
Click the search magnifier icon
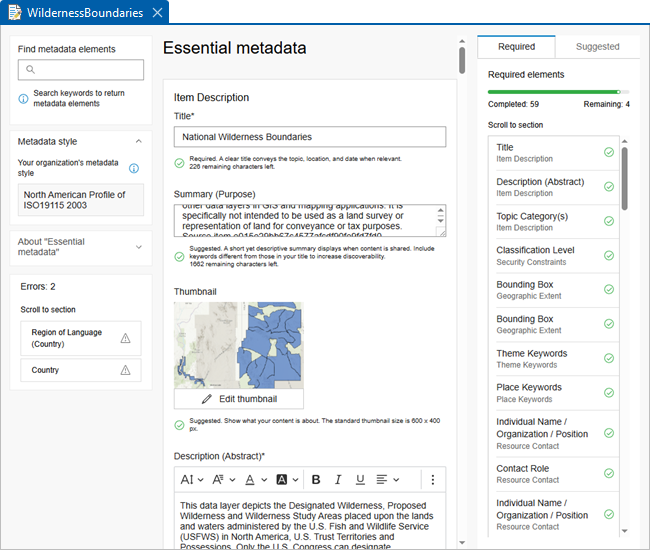pos(30,69)
